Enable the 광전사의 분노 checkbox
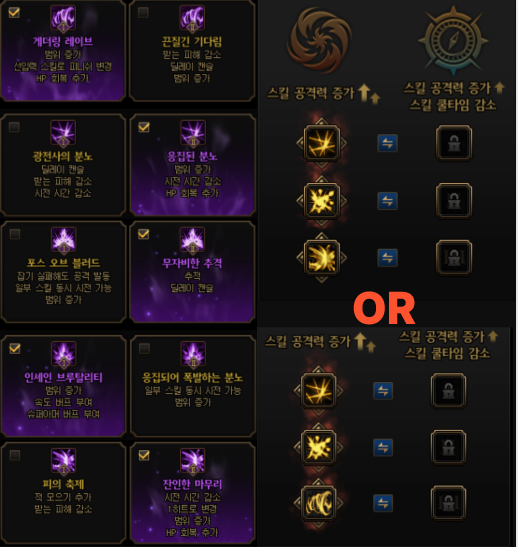The width and height of the screenshot is (518, 547). click(x=14, y=127)
